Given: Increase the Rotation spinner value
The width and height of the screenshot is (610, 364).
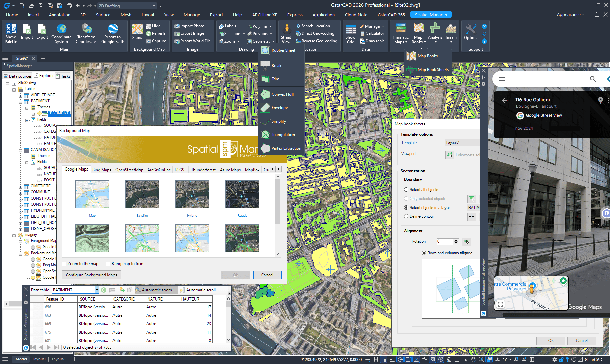Looking at the screenshot, I should [x=456, y=240].
